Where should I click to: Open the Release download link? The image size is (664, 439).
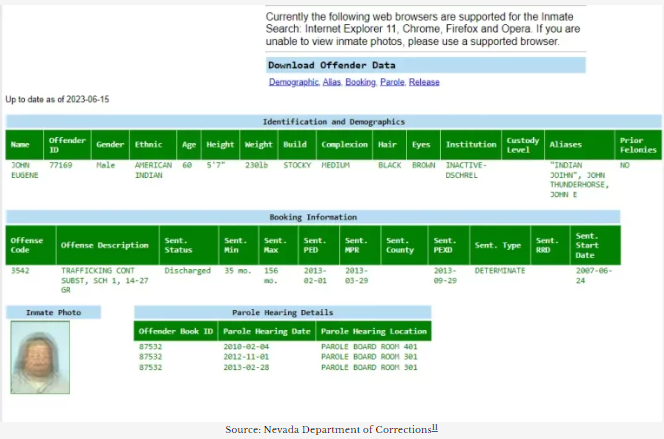tap(424, 82)
